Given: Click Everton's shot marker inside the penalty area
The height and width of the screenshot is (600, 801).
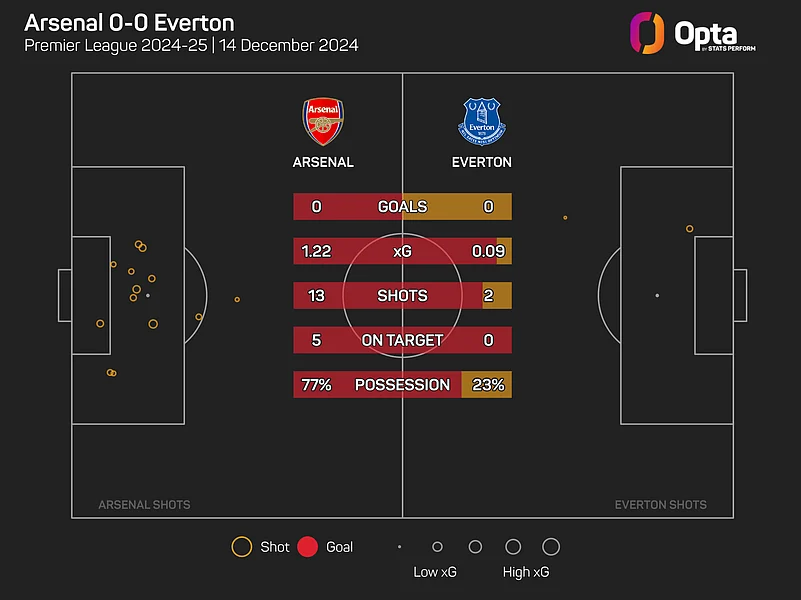Looking at the screenshot, I should click(x=689, y=229).
